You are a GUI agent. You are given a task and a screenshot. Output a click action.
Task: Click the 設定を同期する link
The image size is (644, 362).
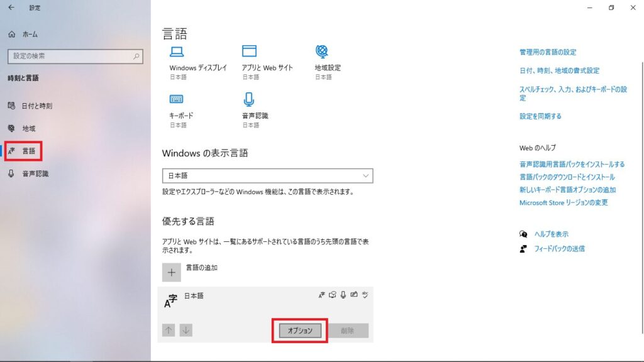pyautogui.click(x=540, y=116)
